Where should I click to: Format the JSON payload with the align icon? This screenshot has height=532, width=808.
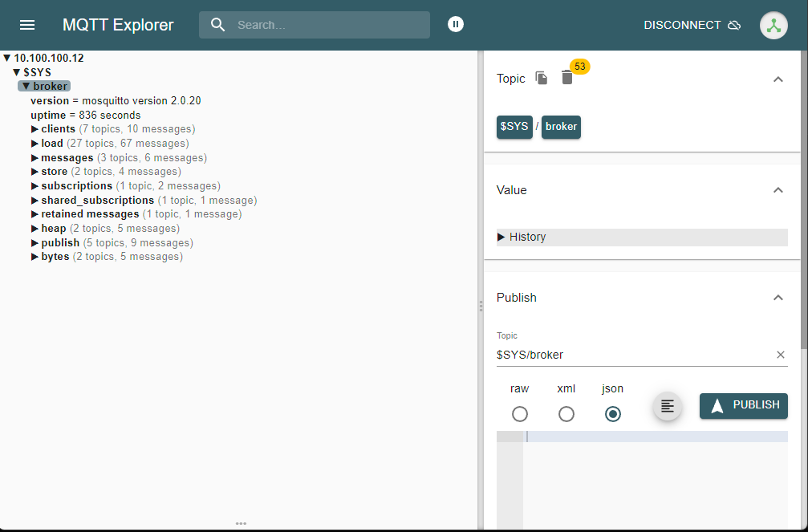(668, 406)
